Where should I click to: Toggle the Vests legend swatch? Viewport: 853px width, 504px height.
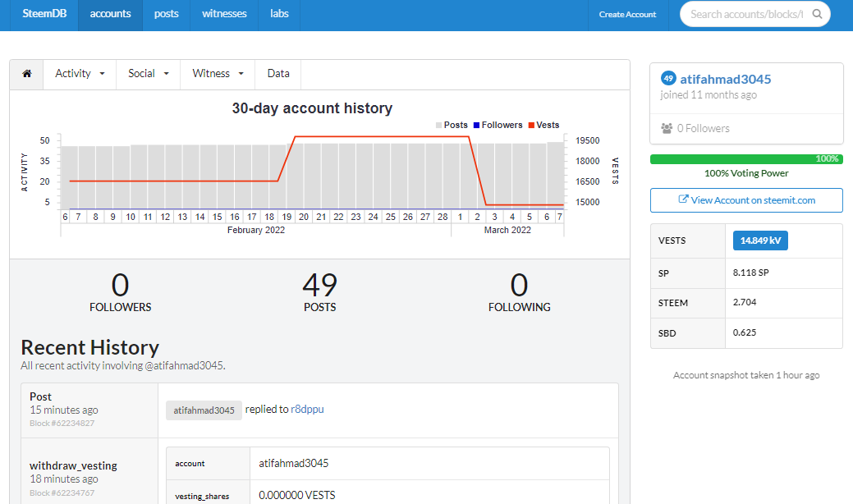531,125
